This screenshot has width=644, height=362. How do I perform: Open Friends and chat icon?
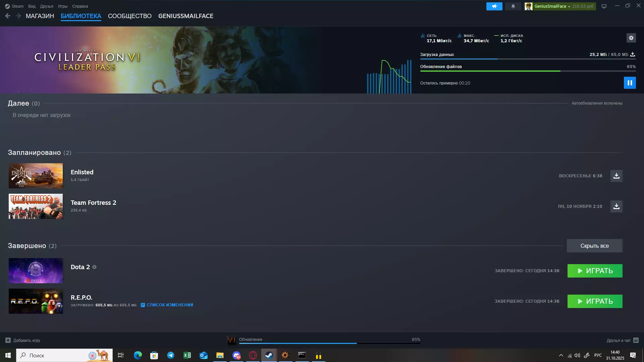[636, 340]
